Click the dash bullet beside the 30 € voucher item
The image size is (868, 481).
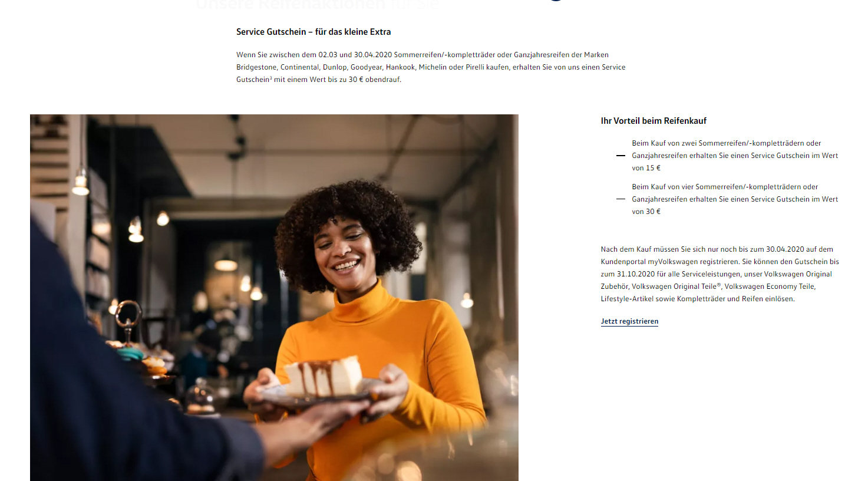[x=621, y=199]
